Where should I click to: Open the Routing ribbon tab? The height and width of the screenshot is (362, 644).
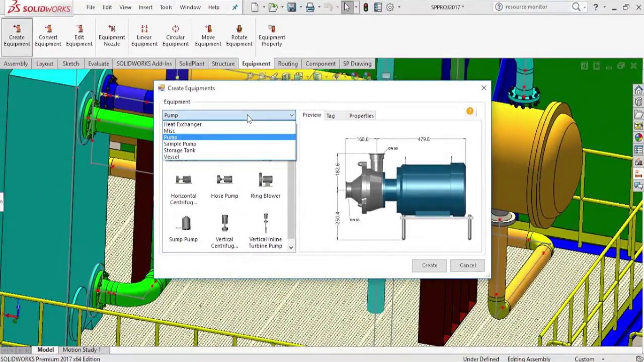pos(288,64)
